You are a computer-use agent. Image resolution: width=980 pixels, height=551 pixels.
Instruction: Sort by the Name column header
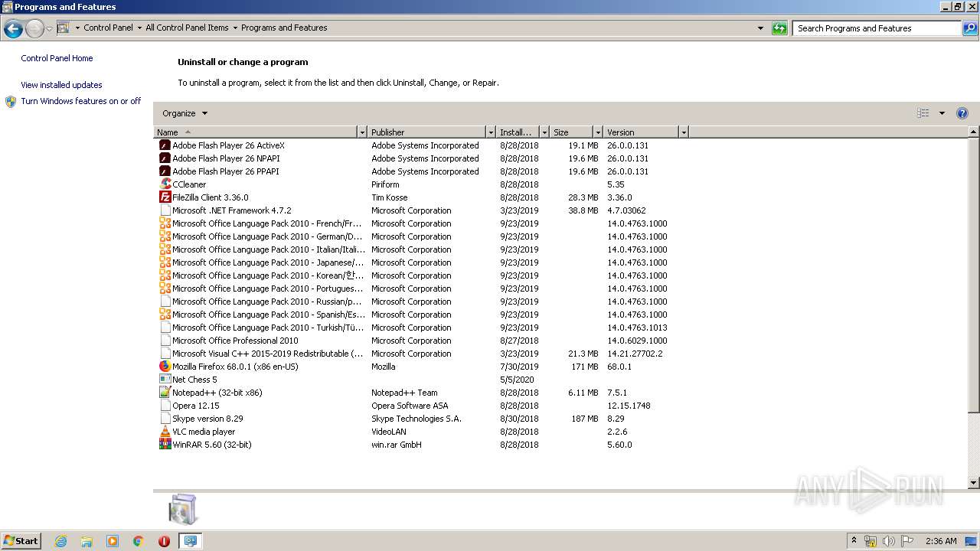[x=256, y=132]
